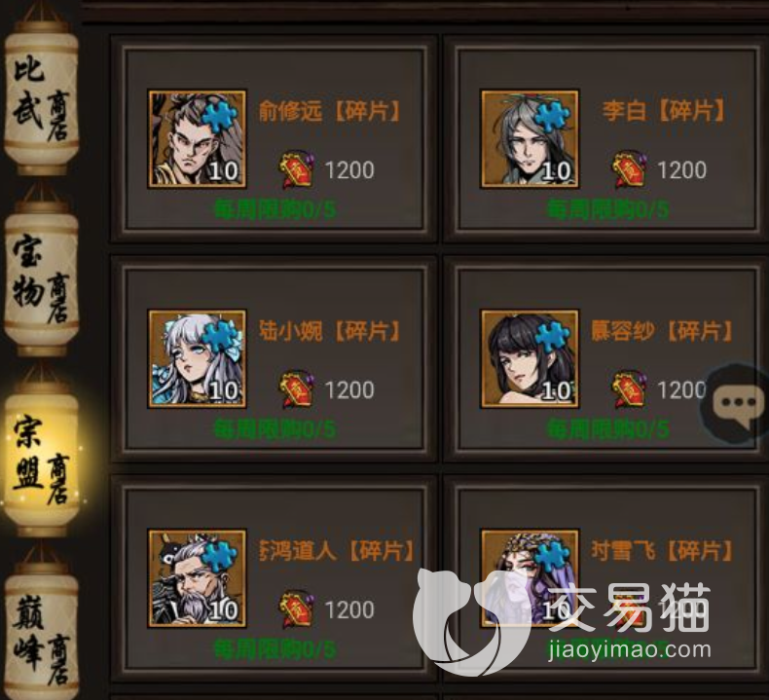Click the 李白【碎片】 item title
Screen dimensions: 769x700
click(x=664, y=111)
